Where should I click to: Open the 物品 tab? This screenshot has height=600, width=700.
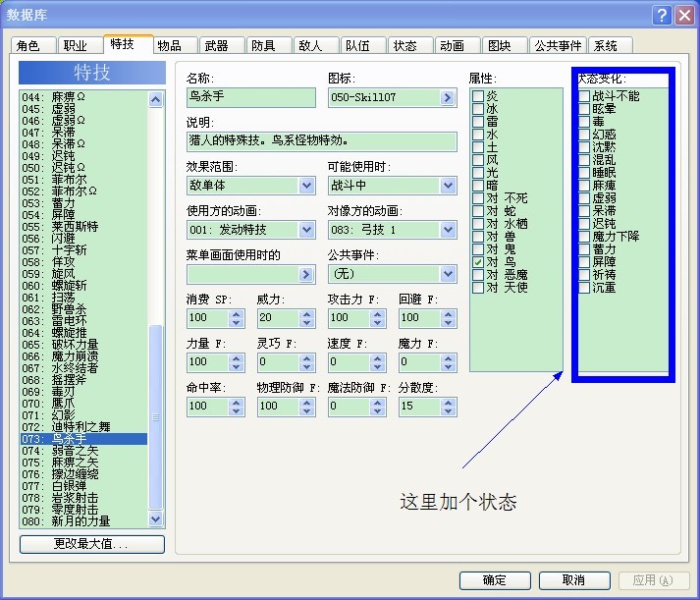(175, 45)
